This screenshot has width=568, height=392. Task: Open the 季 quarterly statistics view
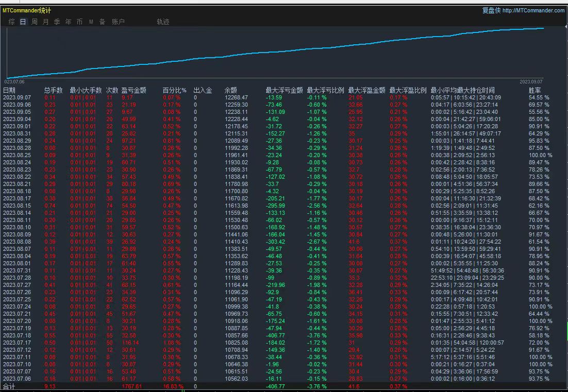point(57,22)
